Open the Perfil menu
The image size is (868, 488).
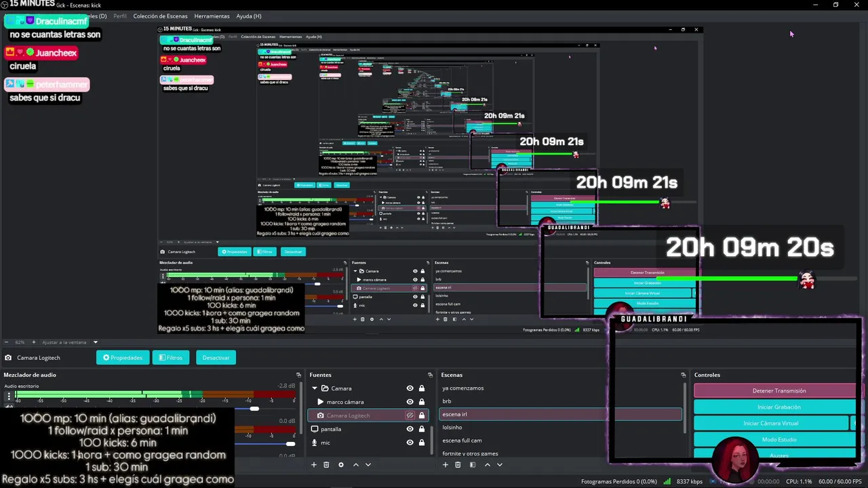(x=120, y=16)
